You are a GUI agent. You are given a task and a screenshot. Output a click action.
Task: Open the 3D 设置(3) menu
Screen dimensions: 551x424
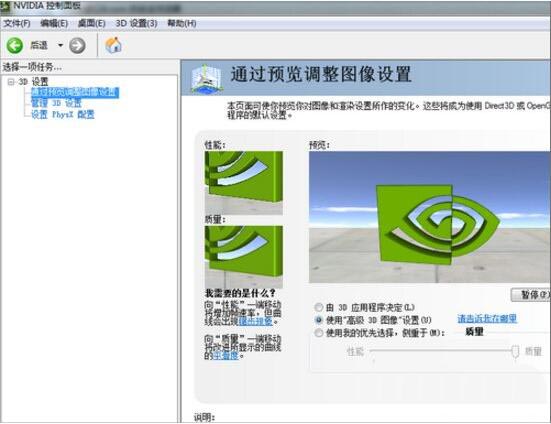136,24
